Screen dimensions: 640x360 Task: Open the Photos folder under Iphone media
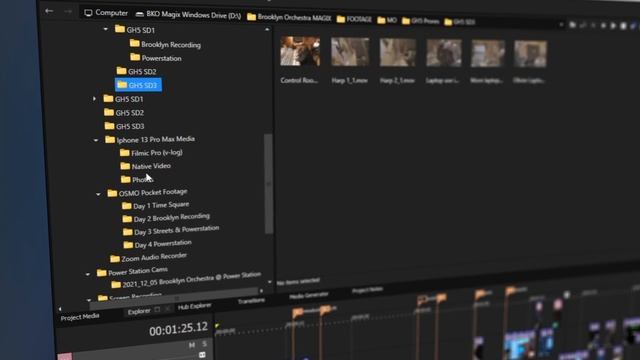pos(137,179)
